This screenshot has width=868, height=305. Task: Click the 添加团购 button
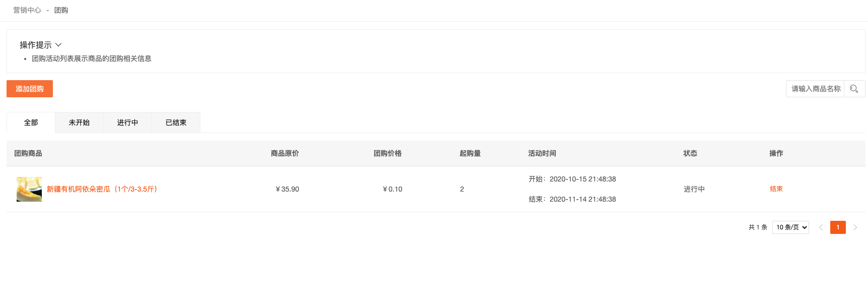coord(30,89)
